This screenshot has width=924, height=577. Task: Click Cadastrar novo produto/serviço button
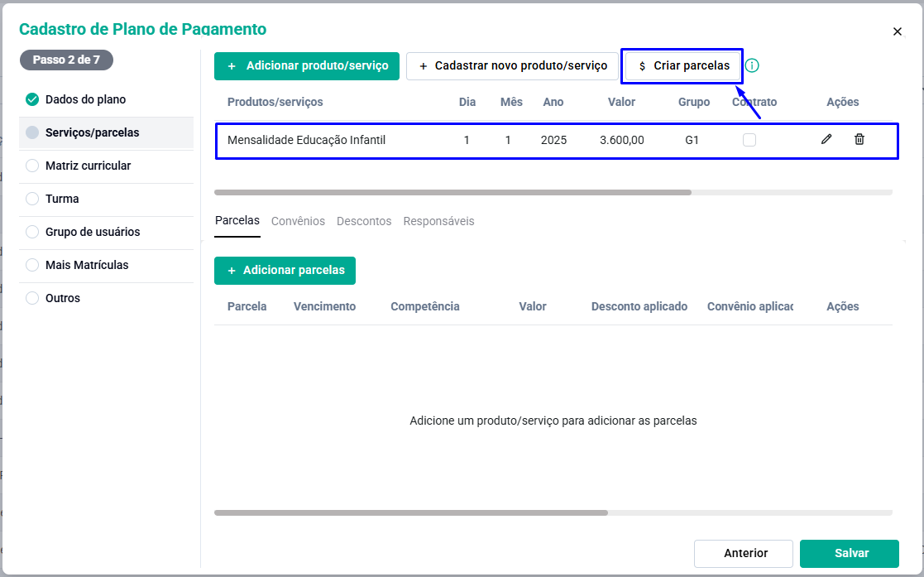512,66
